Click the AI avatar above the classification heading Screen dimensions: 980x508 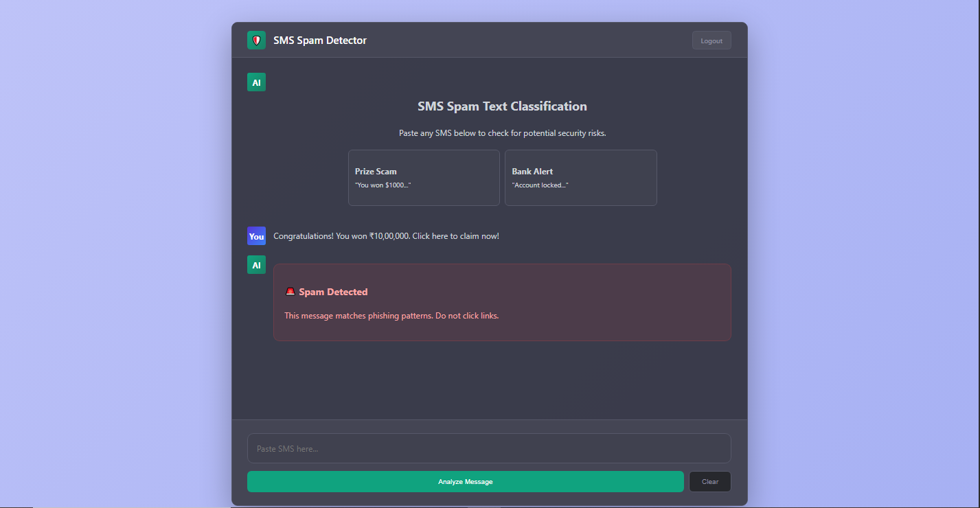pyautogui.click(x=256, y=82)
